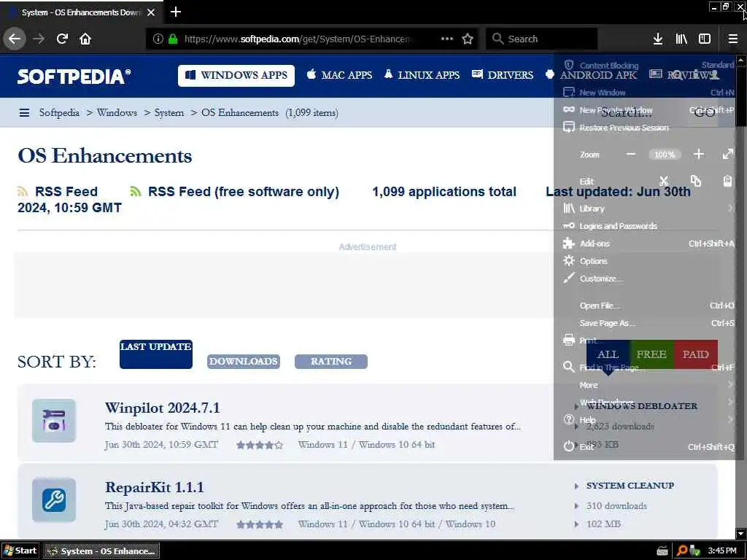747x560 pixels.
Task: Cut using scissors icon in Edit row
Action: 664,181
